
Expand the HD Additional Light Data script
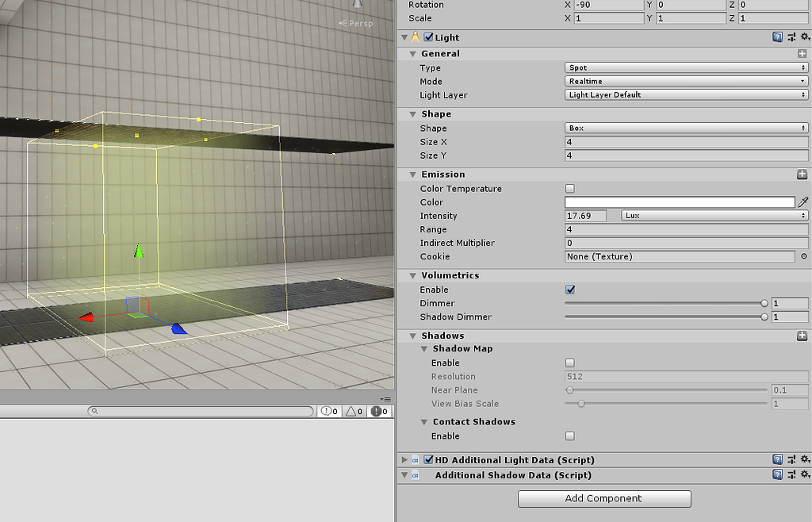click(404, 459)
